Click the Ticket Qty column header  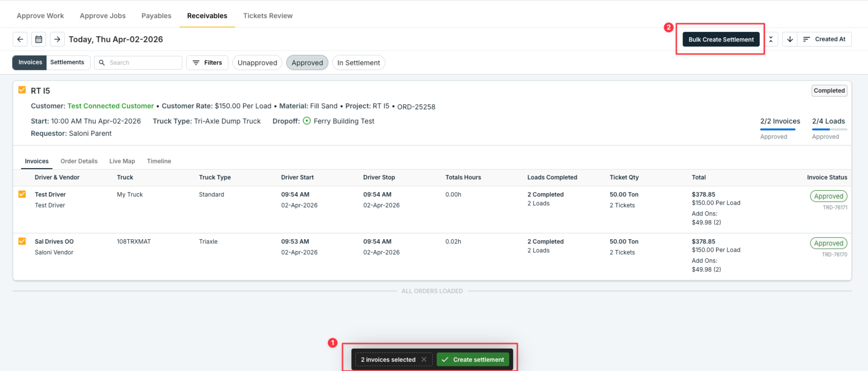pos(624,177)
